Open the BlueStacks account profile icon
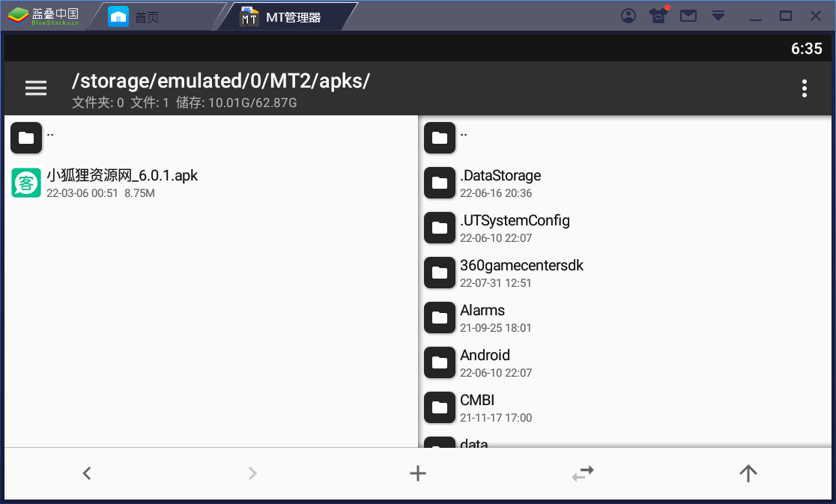836x504 pixels. point(628,16)
